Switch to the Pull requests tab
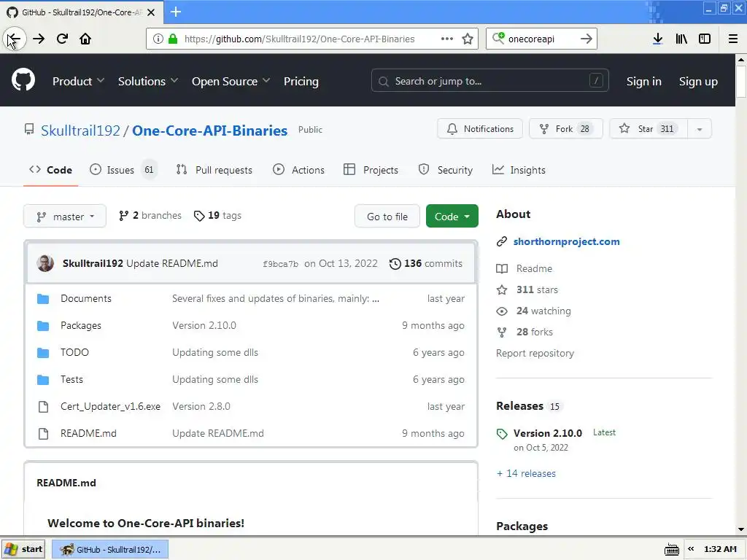The image size is (747, 560). point(214,170)
